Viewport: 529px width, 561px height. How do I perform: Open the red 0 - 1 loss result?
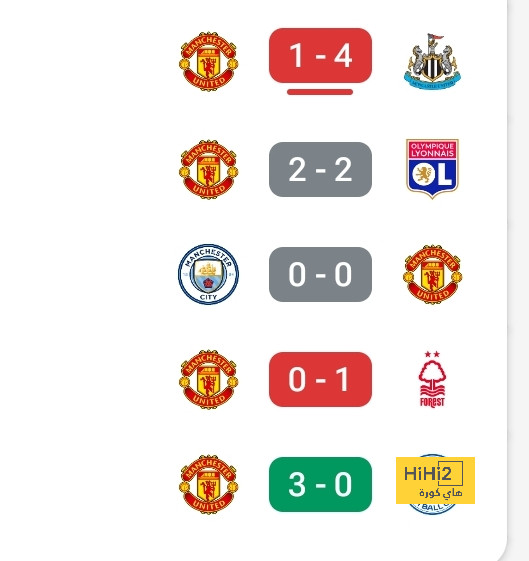pyautogui.click(x=320, y=379)
